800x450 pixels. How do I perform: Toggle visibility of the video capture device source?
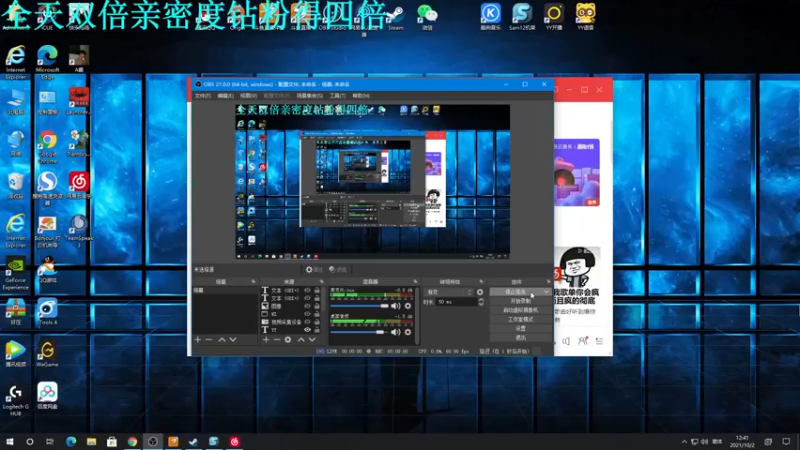[307, 322]
